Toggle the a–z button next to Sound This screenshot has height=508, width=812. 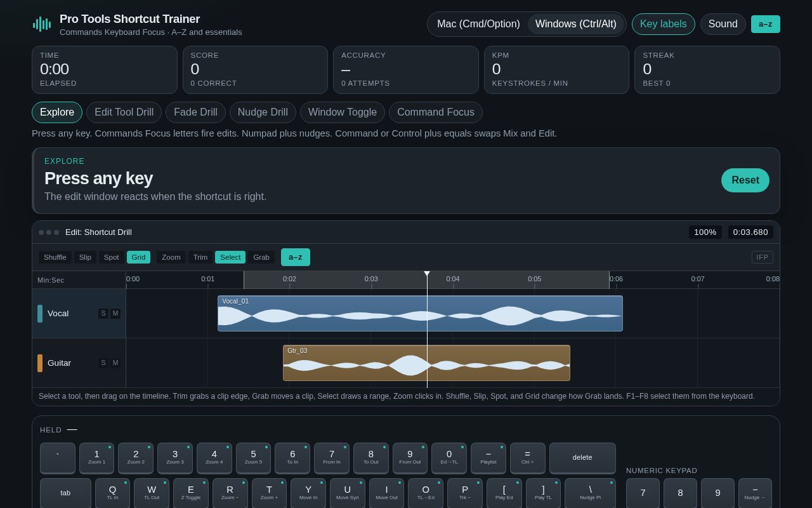pyautogui.click(x=766, y=24)
